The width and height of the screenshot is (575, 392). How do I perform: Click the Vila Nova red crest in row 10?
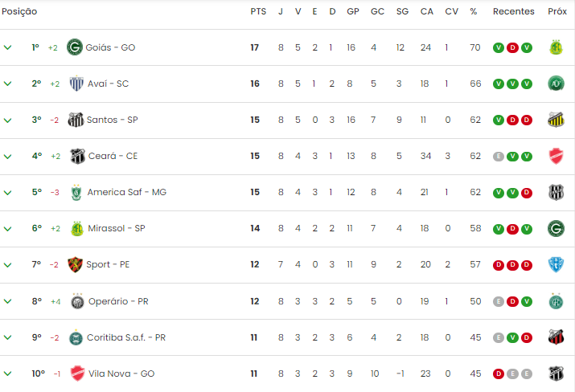(77, 374)
